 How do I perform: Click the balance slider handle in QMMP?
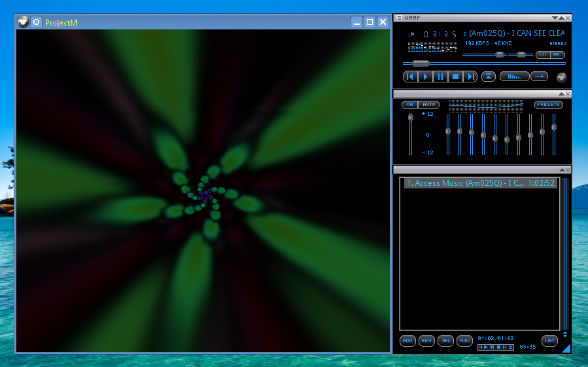pyautogui.click(x=521, y=55)
